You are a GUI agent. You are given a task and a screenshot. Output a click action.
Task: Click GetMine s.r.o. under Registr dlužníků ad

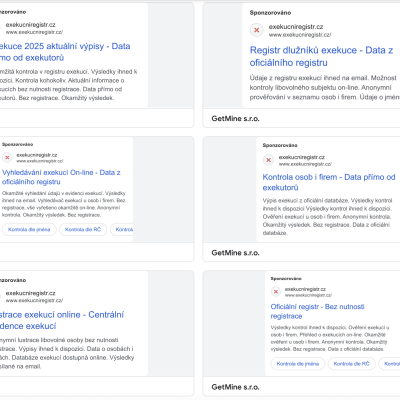(x=235, y=119)
